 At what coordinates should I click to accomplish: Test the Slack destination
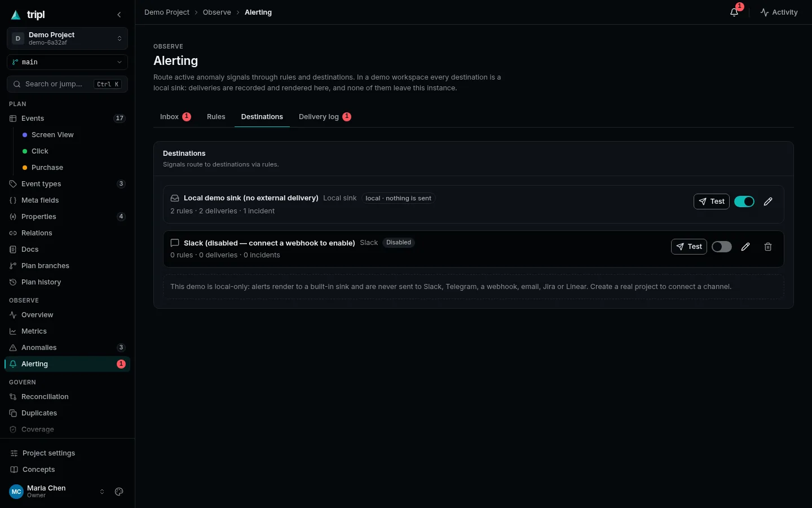pyautogui.click(x=689, y=247)
